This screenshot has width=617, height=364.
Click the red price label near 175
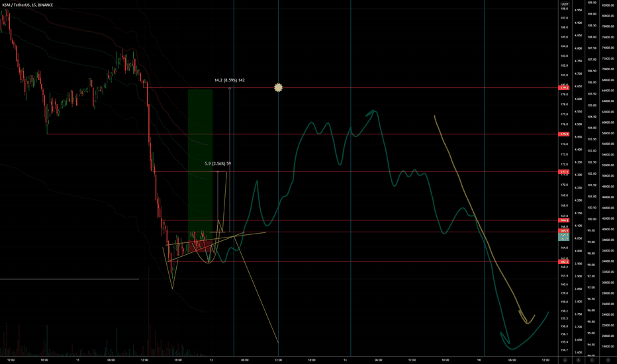point(564,134)
